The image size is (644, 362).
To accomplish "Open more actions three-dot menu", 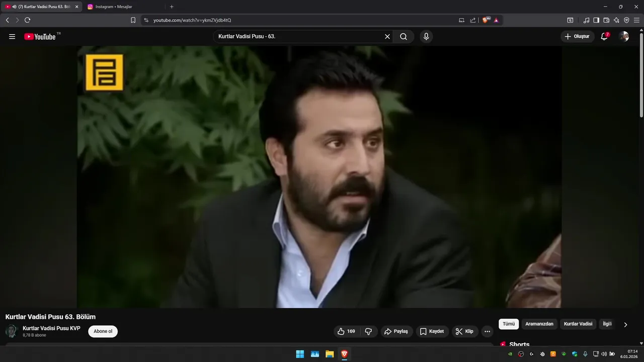I will [x=487, y=331].
